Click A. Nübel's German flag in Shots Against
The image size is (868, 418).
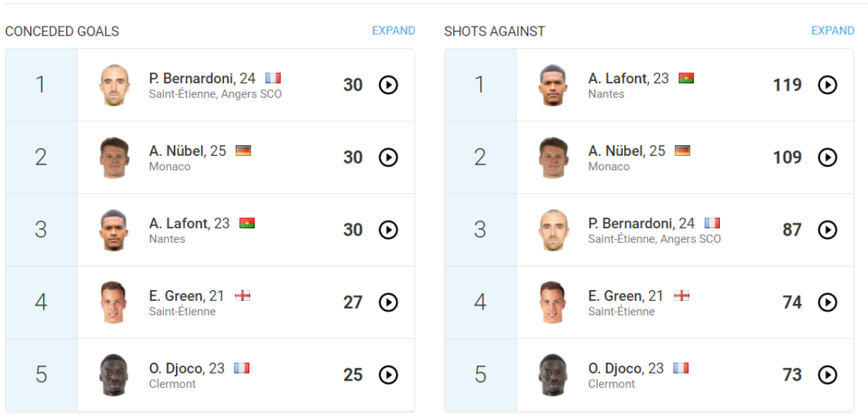coord(682,151)
